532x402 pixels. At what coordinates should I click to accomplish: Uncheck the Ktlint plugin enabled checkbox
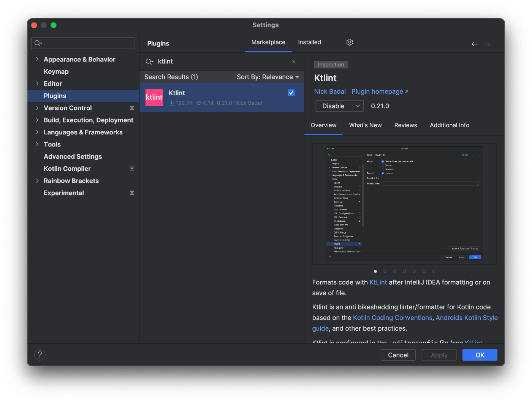pos(291,93)
